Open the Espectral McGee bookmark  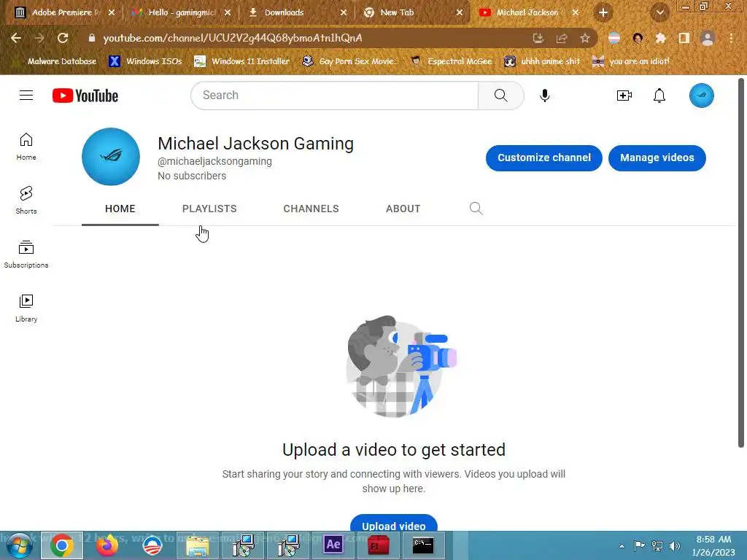(451, 61)
